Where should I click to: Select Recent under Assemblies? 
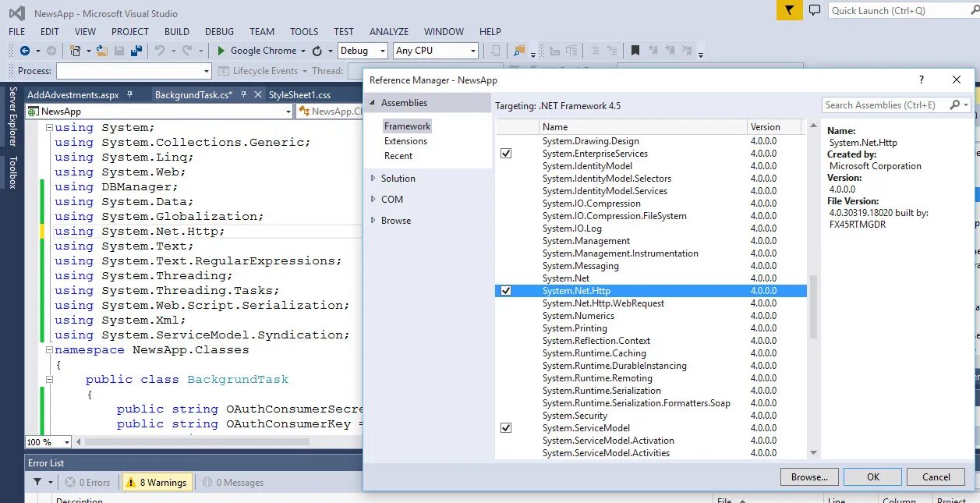coord(398,156)
